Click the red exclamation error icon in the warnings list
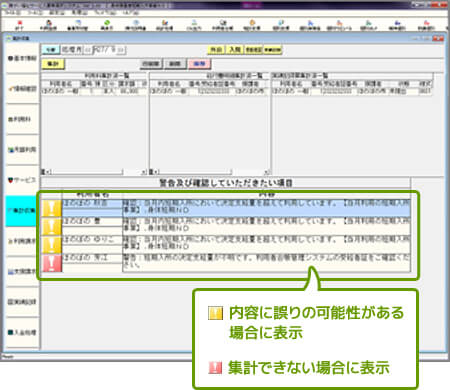Viewport: 450px width, 390px height. (52, 263)
